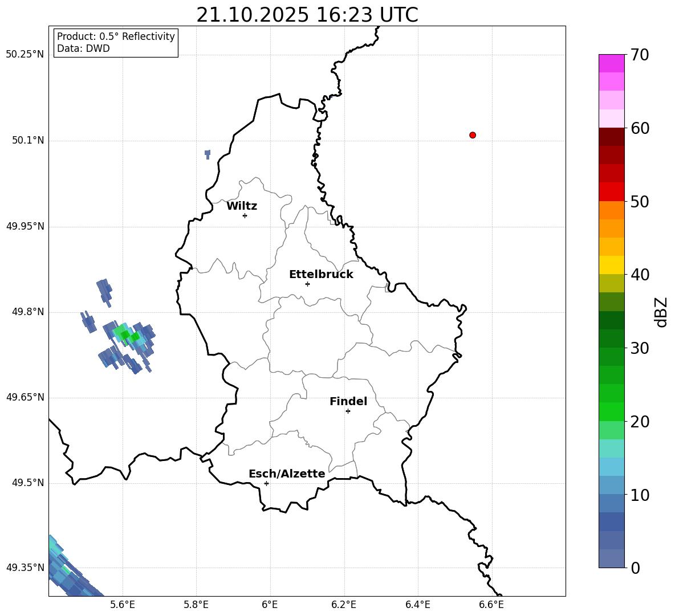Viewport: 675px width, 616px height.
Task: Select the Ettelbruck city label
Action: pos(321,275)
